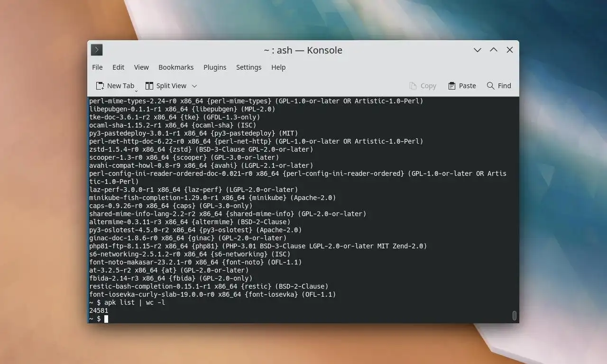Click the ginac-doc-1.8.6-r0 line

point(188,238)
